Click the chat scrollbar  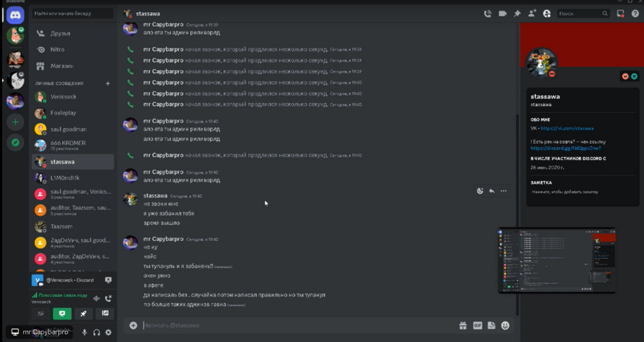point(517,213)
